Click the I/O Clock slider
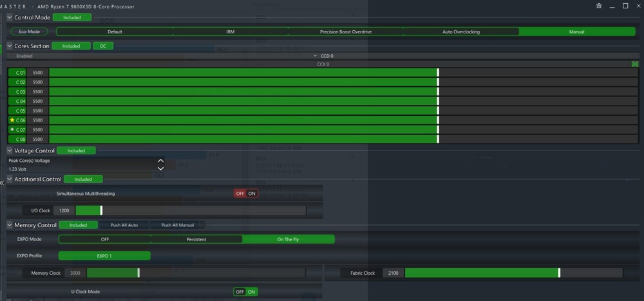644x301 pixels. tap(191, 210)
